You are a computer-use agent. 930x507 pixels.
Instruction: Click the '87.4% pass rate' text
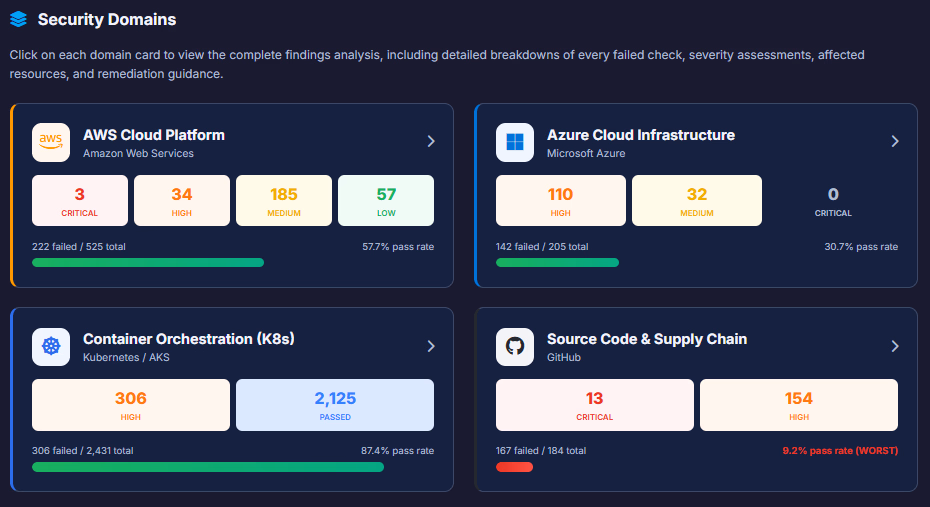click(397, 451)
